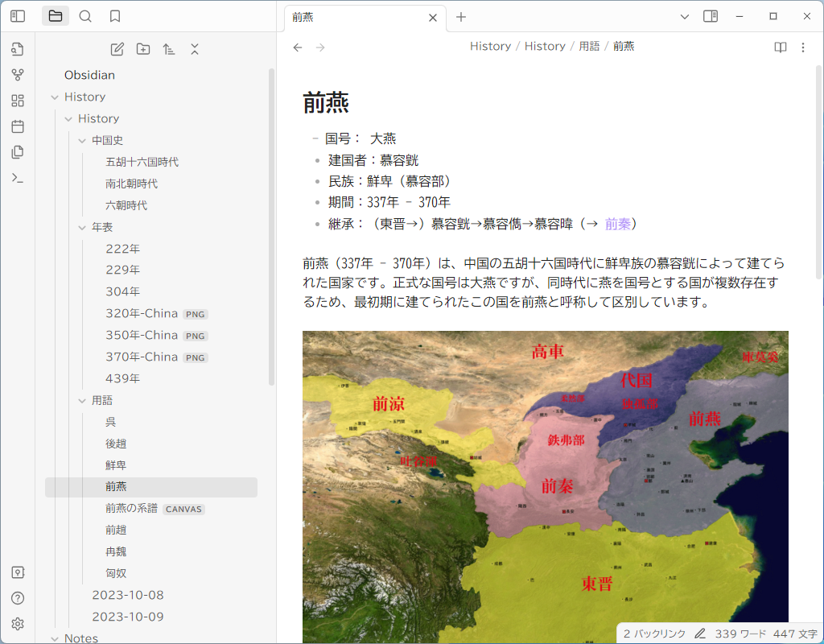Open command palette icon
This screenshot has width=824, height=644.
click(18, 178)
